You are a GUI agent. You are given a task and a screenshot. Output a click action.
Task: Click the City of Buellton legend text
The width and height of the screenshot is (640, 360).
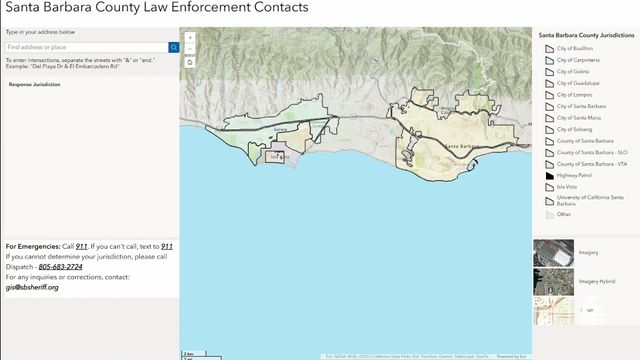click(575, 49)
